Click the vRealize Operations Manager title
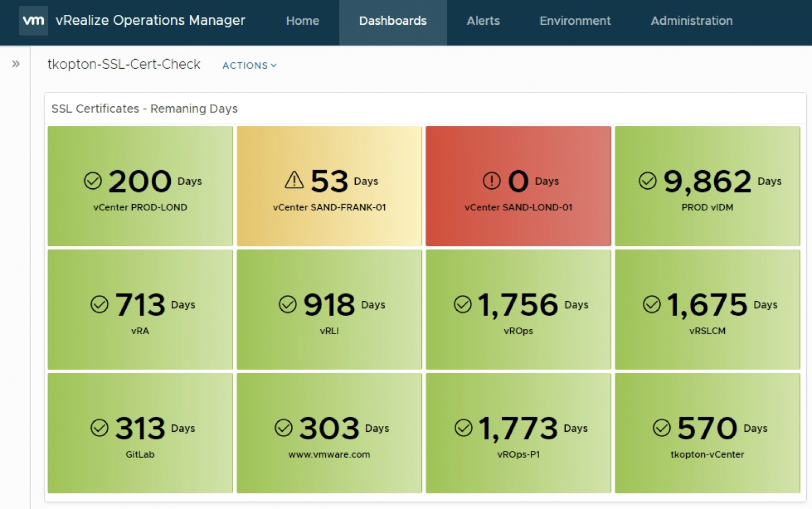The width and height of the screenshot is (812, 509). (x=151, y=20)
